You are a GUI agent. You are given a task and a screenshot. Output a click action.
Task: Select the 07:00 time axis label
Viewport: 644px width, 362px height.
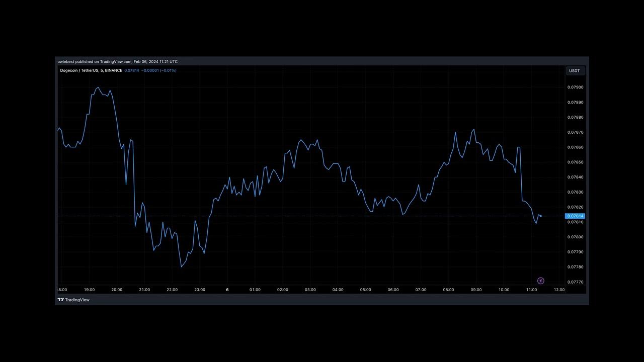(x=421, y=290)
